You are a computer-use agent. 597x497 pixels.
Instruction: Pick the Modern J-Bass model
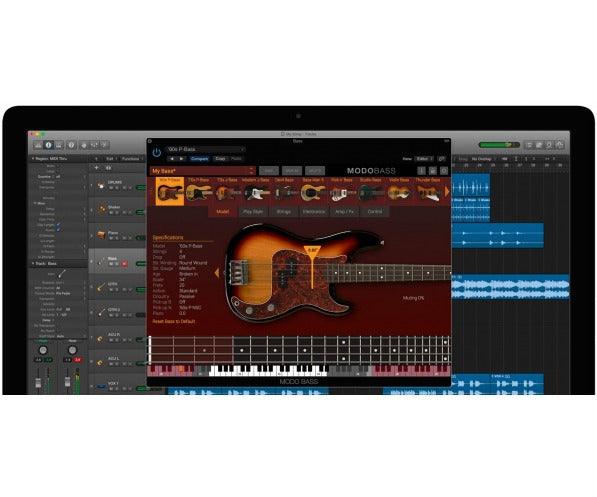coord(256,192)
